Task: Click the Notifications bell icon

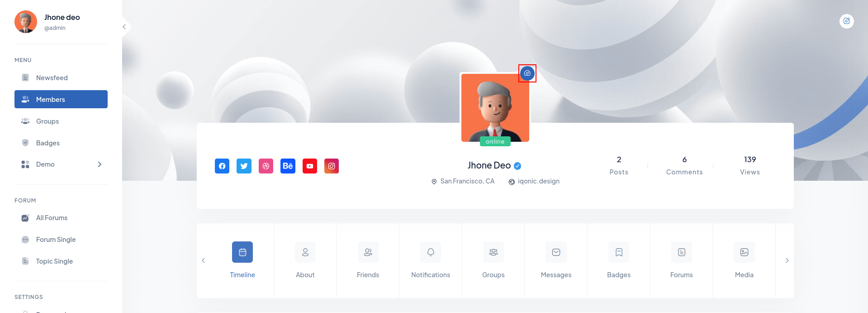Action: pos(431,252)
